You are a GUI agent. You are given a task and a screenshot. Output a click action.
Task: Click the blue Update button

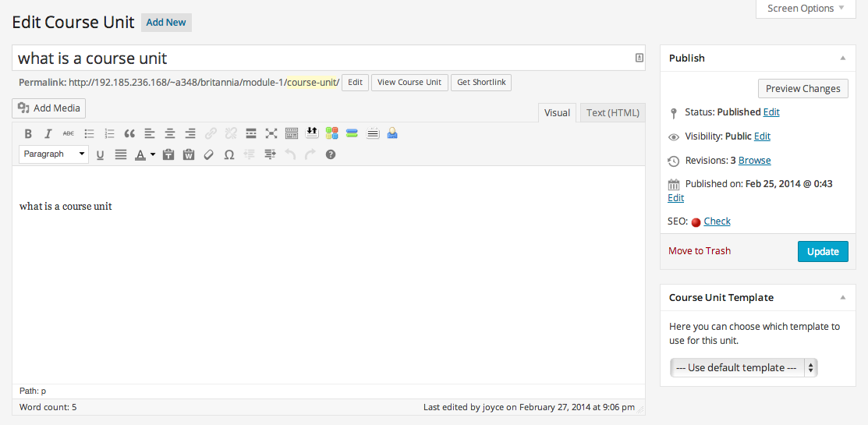point(823,251)
